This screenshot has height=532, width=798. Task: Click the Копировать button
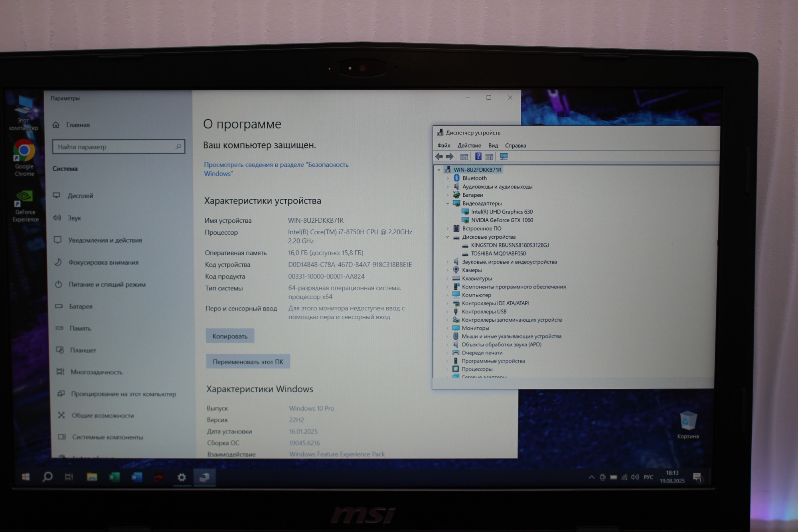click(230, 336)
